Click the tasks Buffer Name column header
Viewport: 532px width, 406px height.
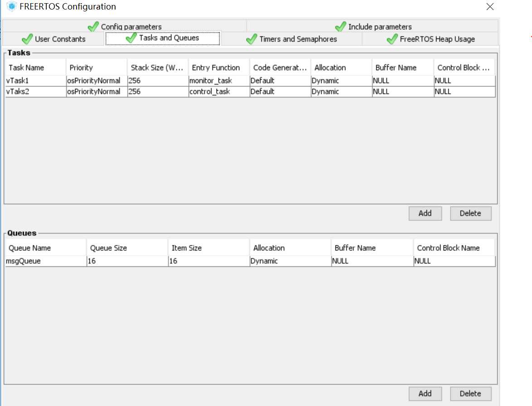403,68
